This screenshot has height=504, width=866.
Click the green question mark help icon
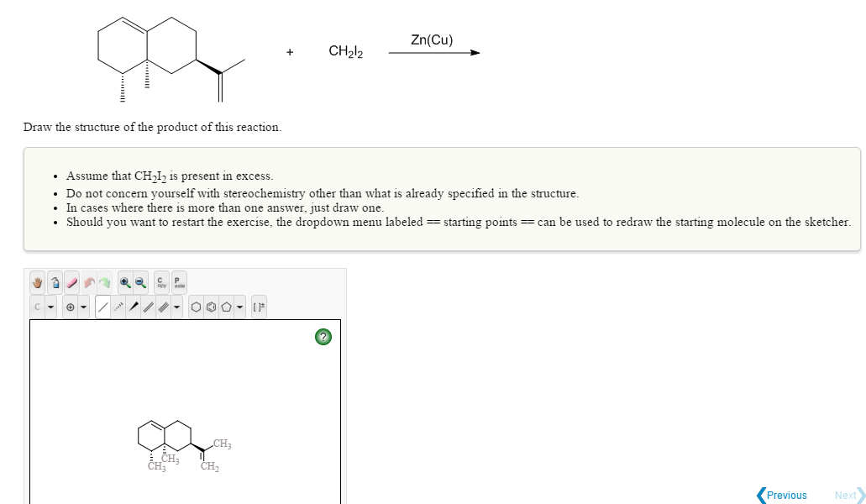click(323, 337)
